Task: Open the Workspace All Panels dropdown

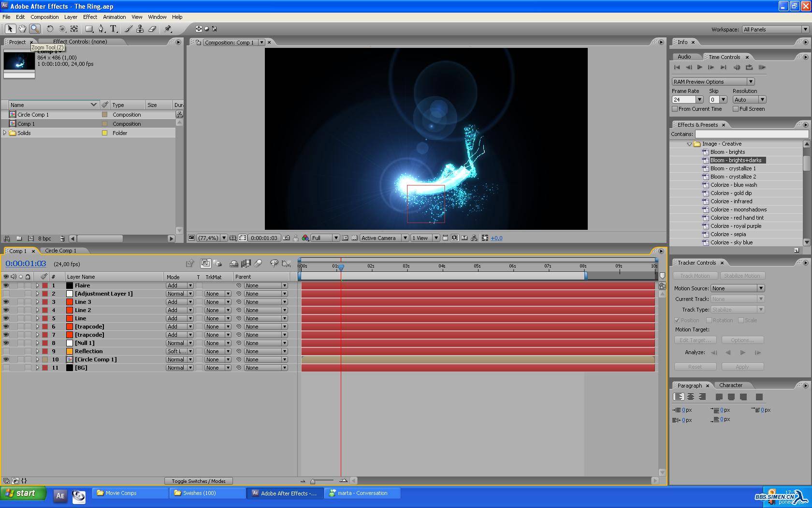Action: point(775,30)
